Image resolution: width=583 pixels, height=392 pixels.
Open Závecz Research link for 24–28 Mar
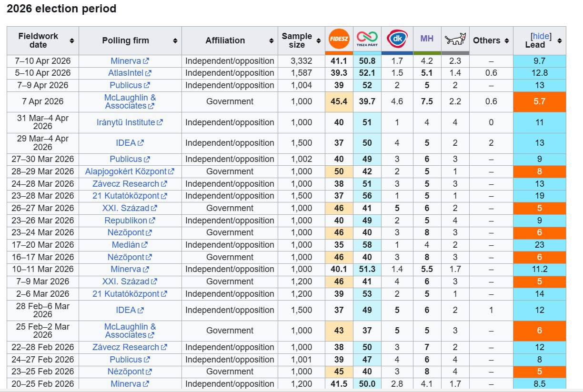pyautogui.click(x=126, y=184)
